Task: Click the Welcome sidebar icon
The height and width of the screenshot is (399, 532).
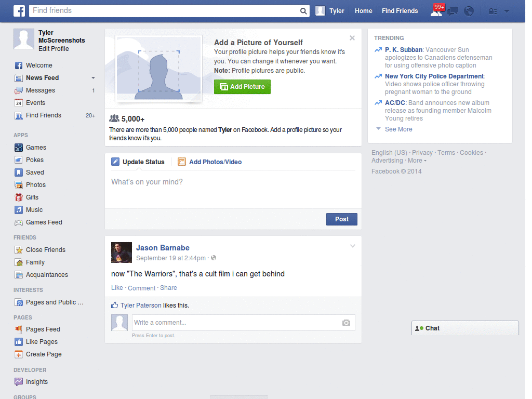Action: tap(19, 65)
